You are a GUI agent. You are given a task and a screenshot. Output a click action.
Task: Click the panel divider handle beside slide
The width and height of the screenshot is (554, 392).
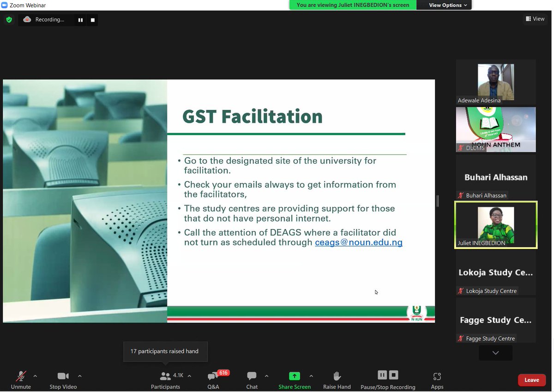click(x=437, y=201)
